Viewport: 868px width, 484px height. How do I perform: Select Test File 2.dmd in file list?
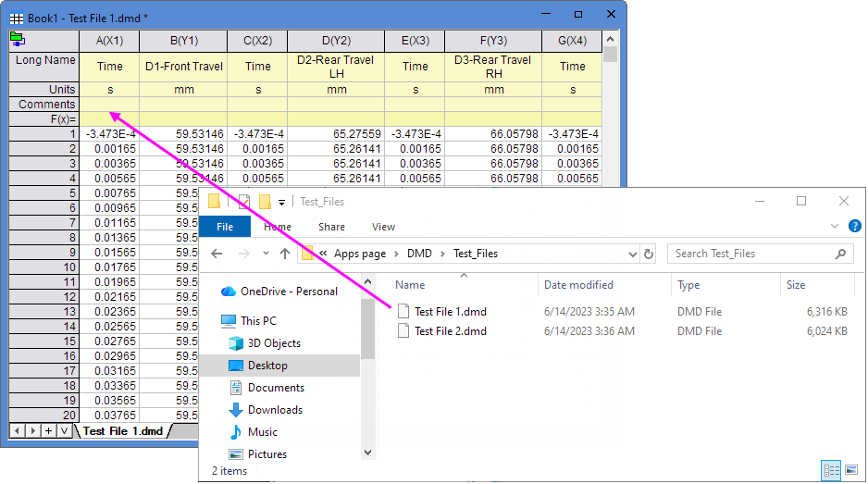tap(450, 331)
